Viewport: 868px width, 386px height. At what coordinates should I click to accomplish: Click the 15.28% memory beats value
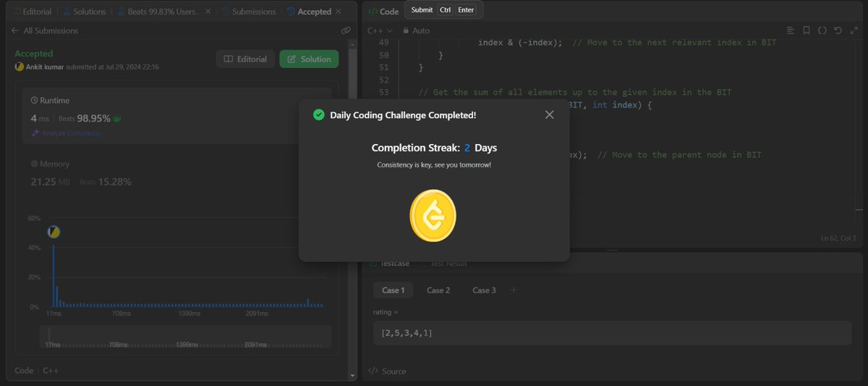point(114,182)
